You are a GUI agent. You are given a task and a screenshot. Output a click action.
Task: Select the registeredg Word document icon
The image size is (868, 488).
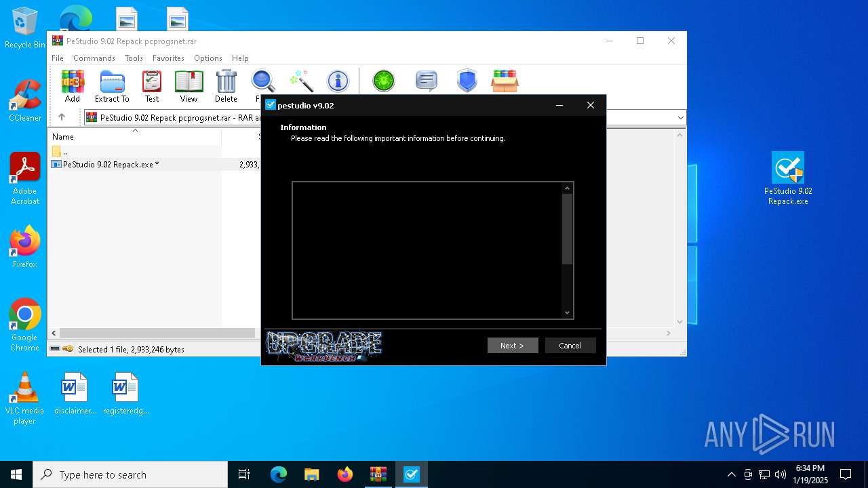point(125,393)
